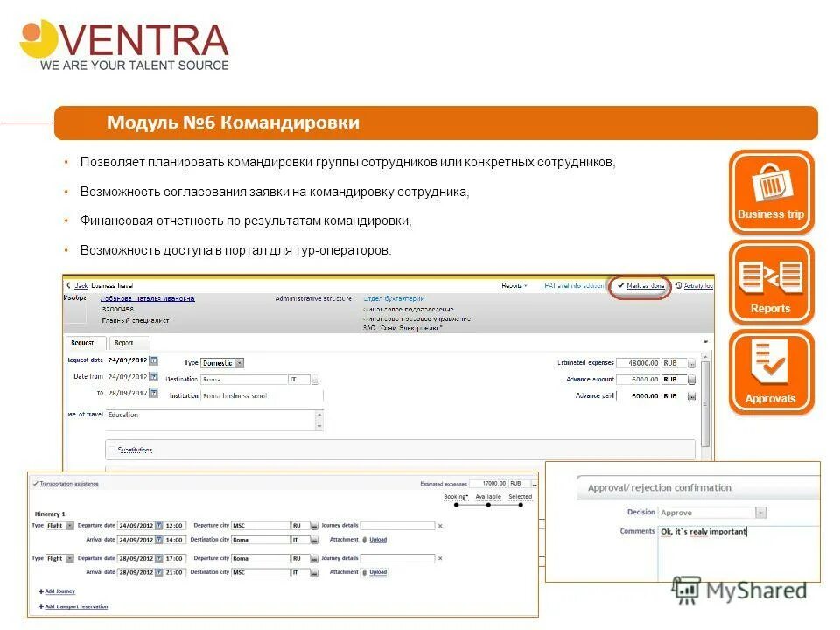Open calendar for departure date 28/09/2012
This screenshot has width=840, height=630.
158,559
